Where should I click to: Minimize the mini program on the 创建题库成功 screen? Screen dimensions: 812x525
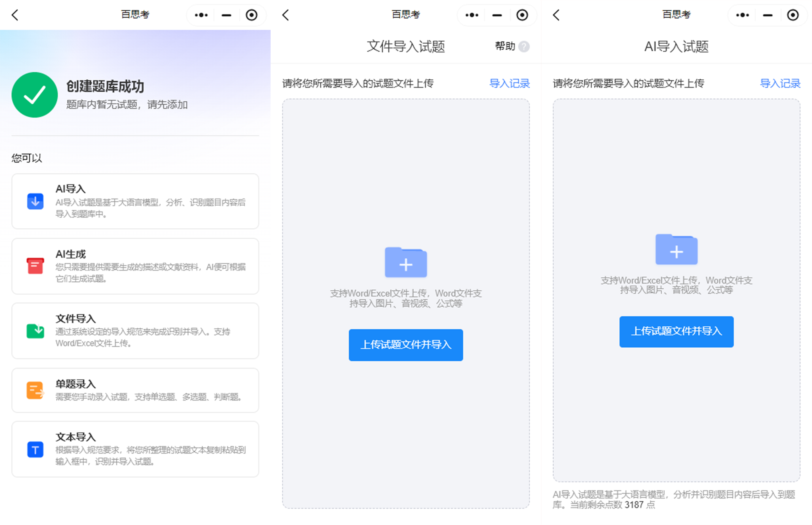[x=226, y=15]
